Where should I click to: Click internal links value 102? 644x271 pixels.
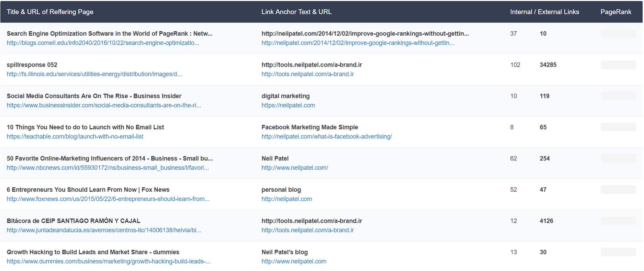pos(515,65)
